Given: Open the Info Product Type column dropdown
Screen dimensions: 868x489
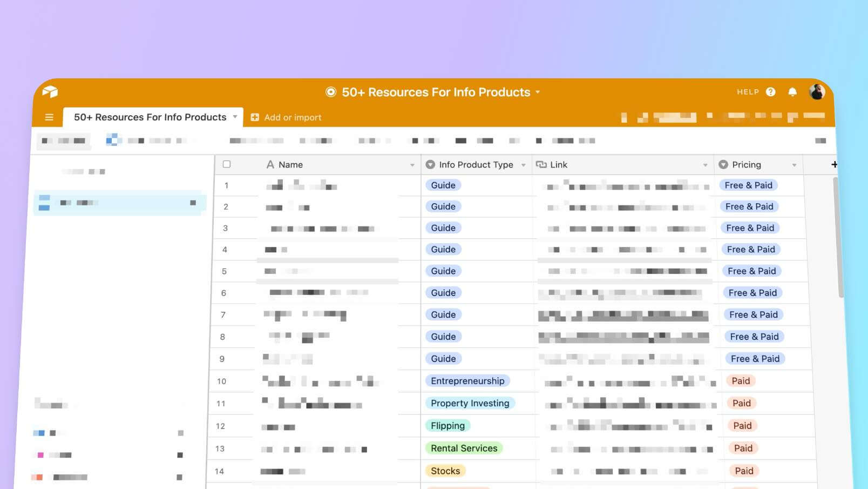Looking at the screenshot, I should click(x=523, y=165).
